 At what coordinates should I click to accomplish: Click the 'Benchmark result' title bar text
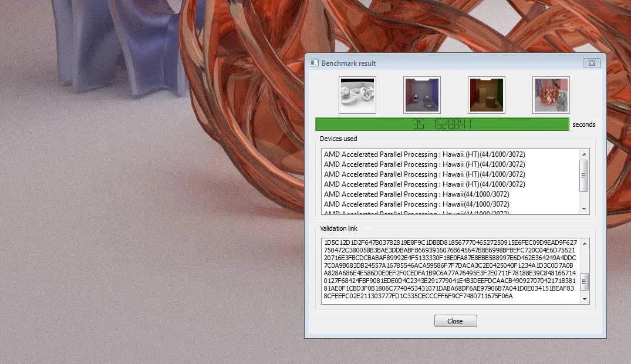tap(349, 63)
